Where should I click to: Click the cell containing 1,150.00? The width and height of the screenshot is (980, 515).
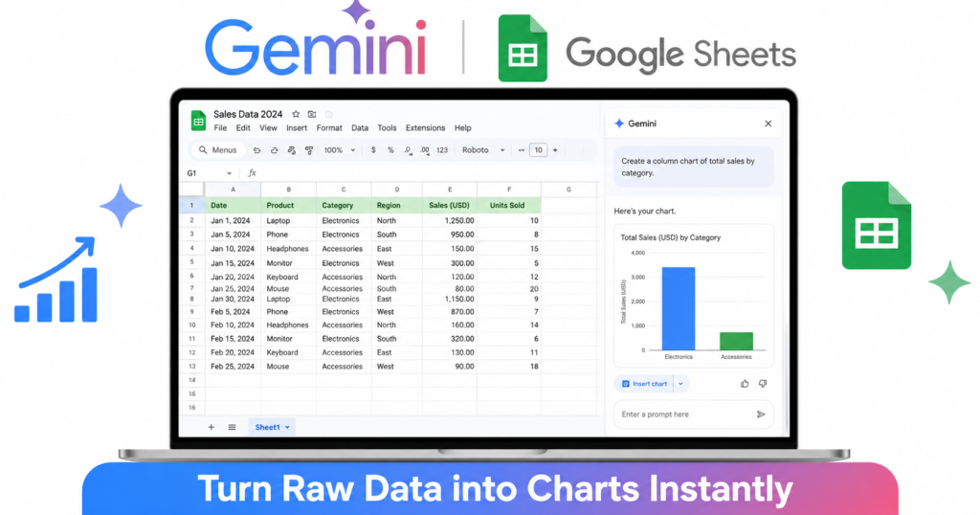coord(450,300)
